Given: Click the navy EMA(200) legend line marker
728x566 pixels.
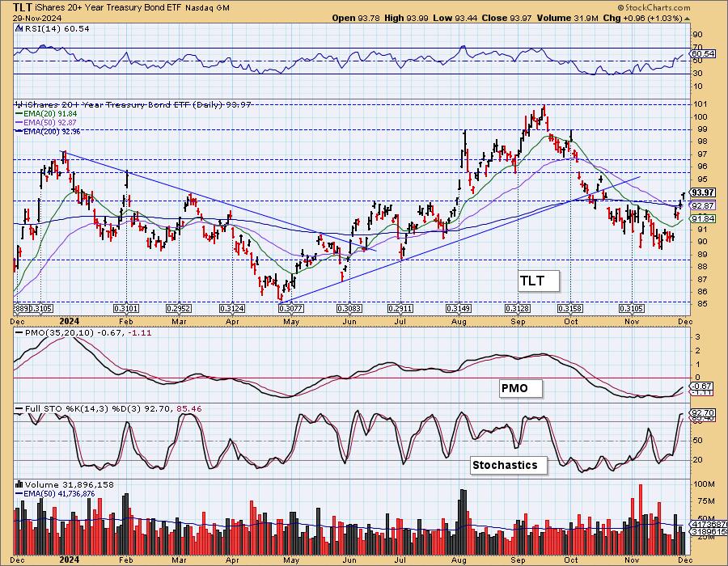Looking at the screenshot, I should click(19, 131).
